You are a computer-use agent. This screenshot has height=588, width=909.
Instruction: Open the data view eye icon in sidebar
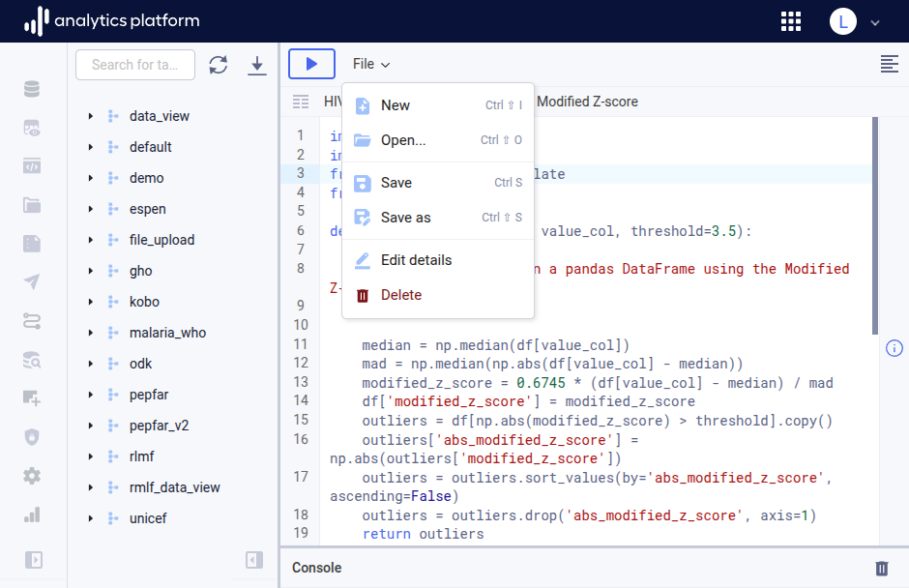(32, 129)
